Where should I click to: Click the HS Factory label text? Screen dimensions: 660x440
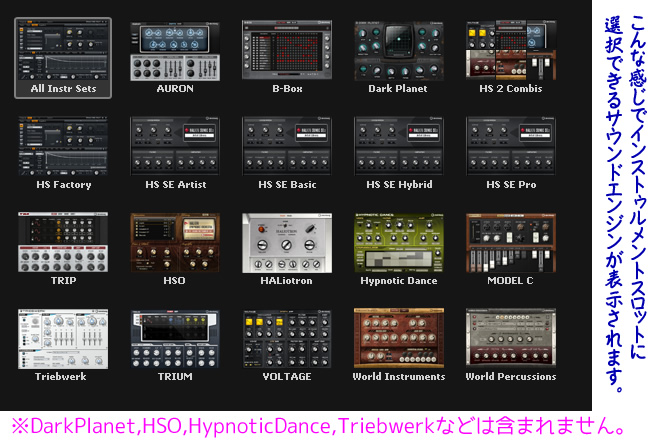tap(64, 185)
